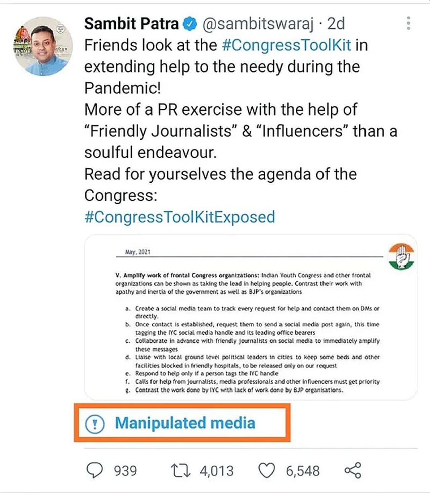This screenshot has height=504, width=430.
Task: Click the 4,013 retweets count
Action: pos(217,471)
